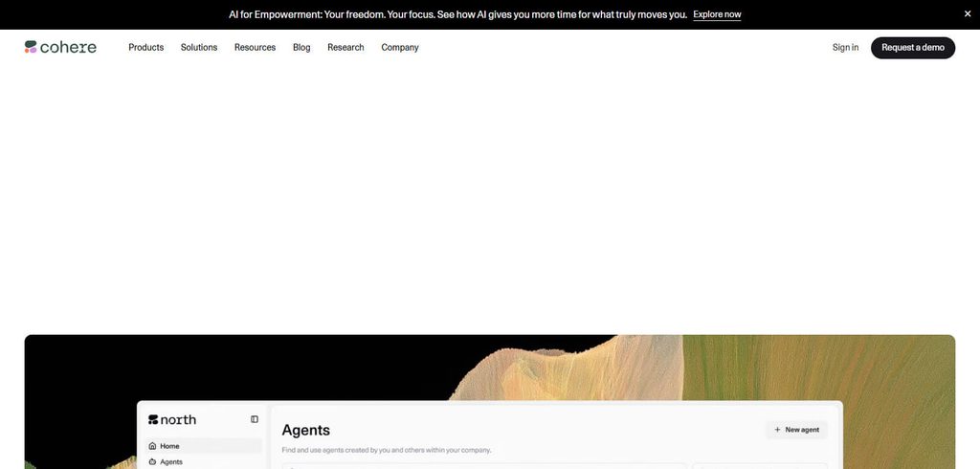Click the Agents heading text

pos(305,430)
